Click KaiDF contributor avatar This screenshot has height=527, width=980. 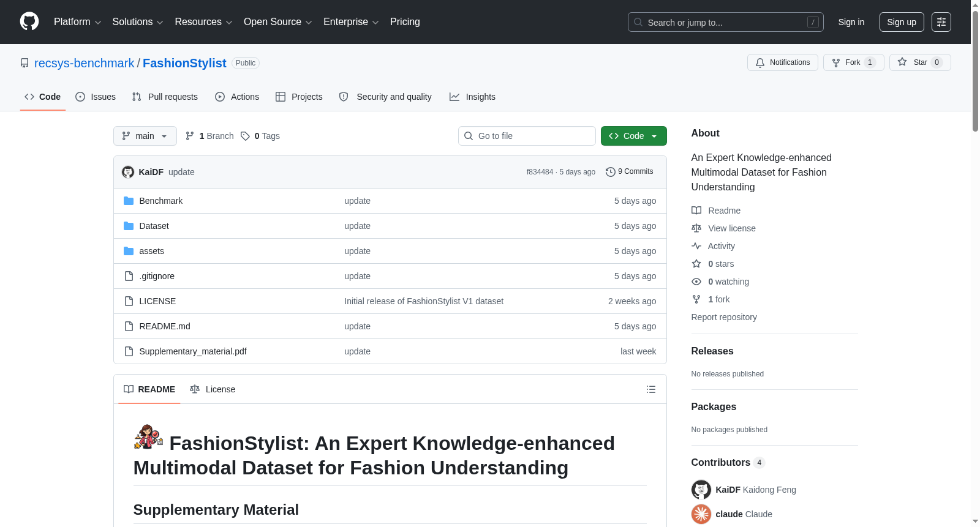(x=701, y=490)
